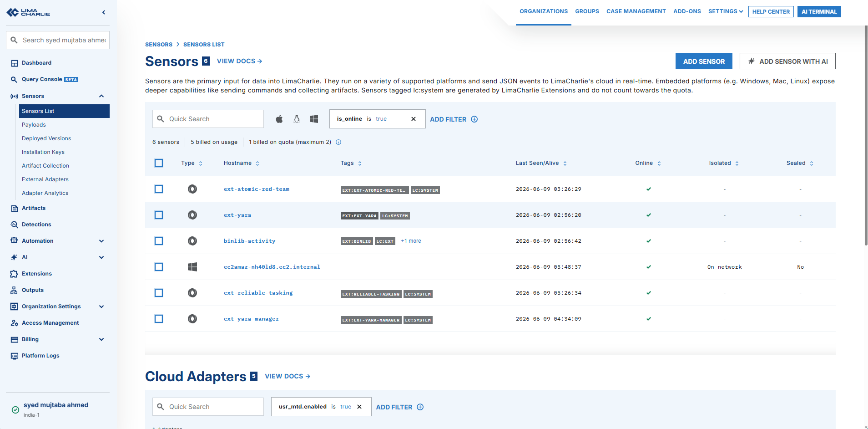Expand the Automation sidebar section

(x=101, y=241)
